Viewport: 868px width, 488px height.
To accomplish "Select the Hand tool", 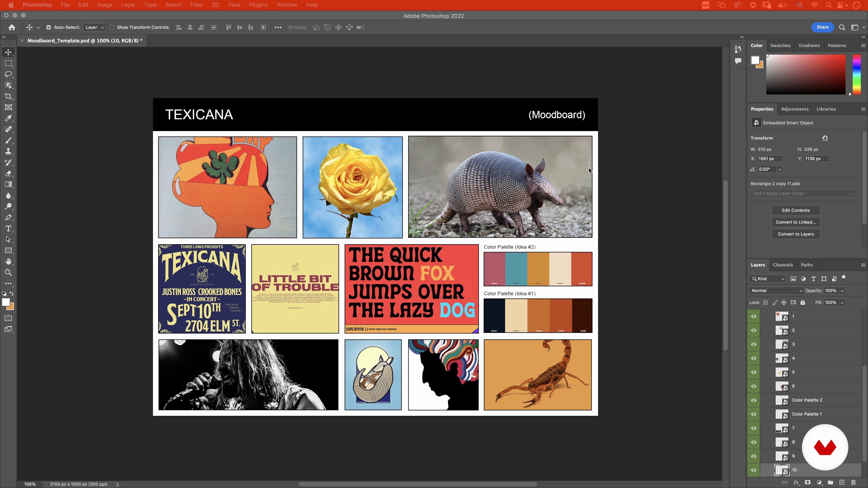I will tap(8, 262).
